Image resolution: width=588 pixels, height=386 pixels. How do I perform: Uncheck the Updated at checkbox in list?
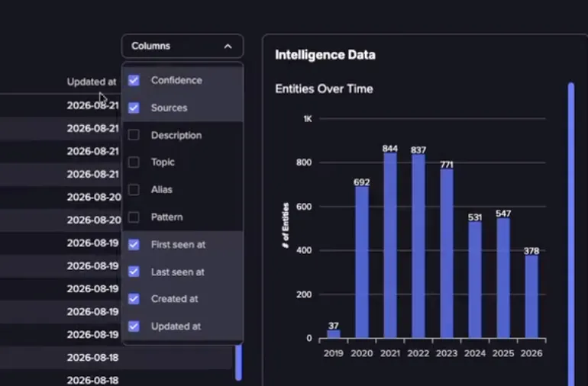[x=134, y=326]
